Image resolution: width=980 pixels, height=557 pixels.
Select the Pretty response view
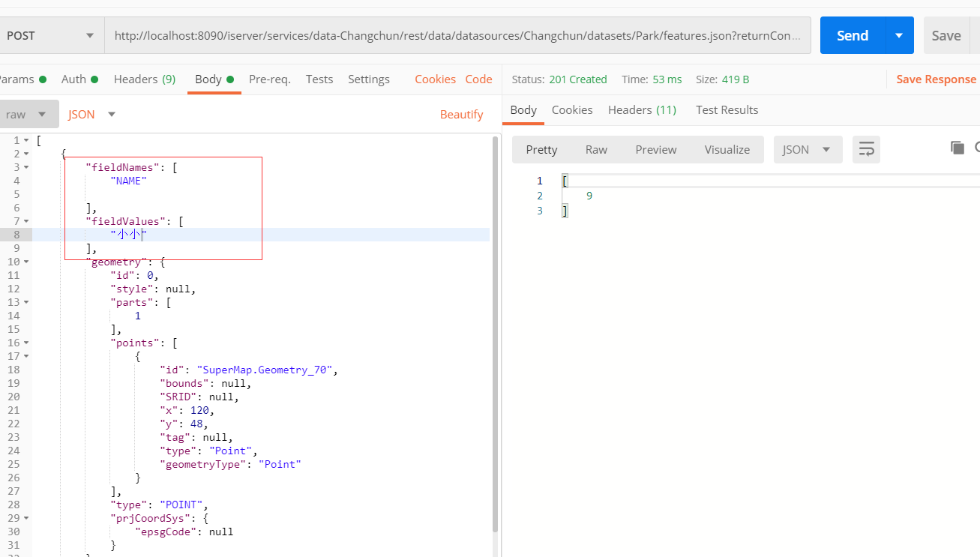coord(541,149)
